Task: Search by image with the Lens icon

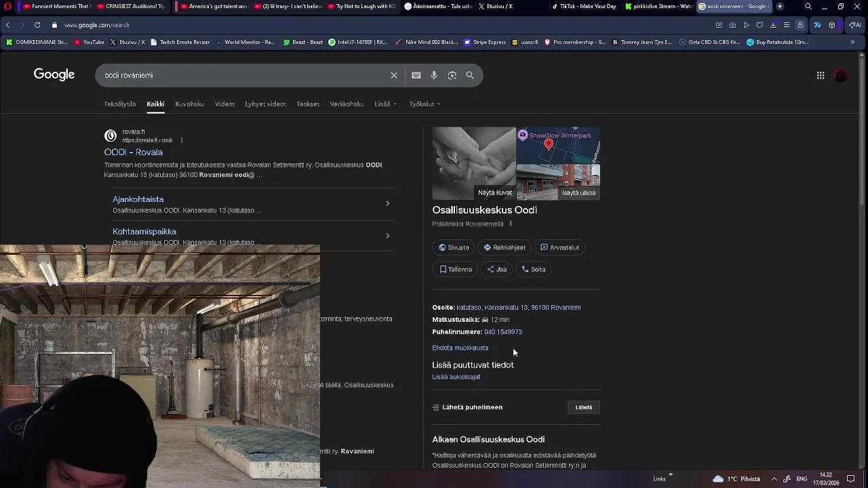Action: point(452,75)
